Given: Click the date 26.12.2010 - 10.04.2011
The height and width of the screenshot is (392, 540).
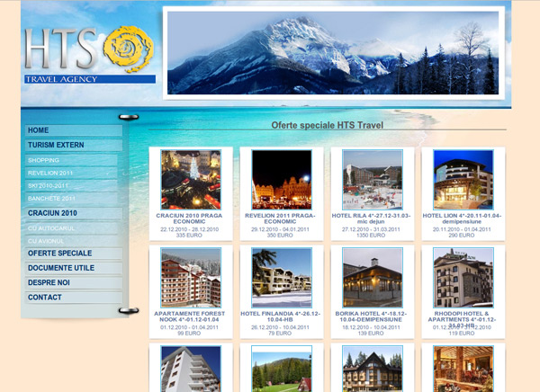Looking at the screenshot, I should [x=280, y=327].
